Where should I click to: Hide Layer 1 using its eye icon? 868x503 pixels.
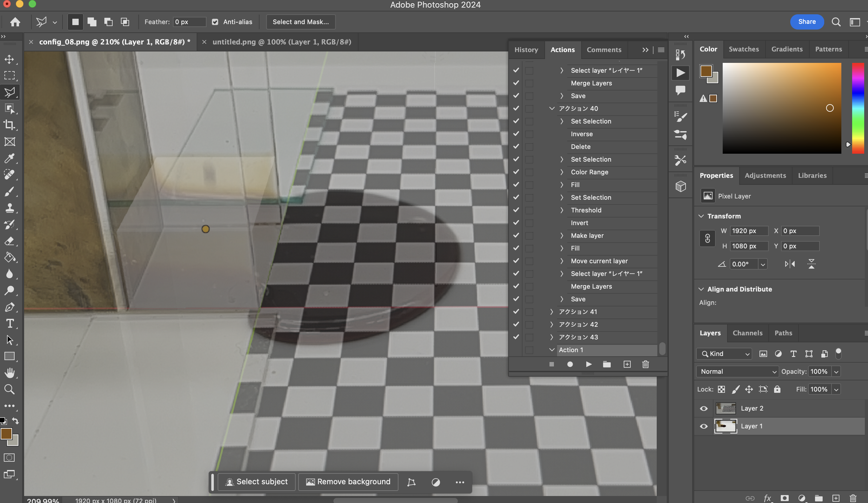tap(704, 426)
